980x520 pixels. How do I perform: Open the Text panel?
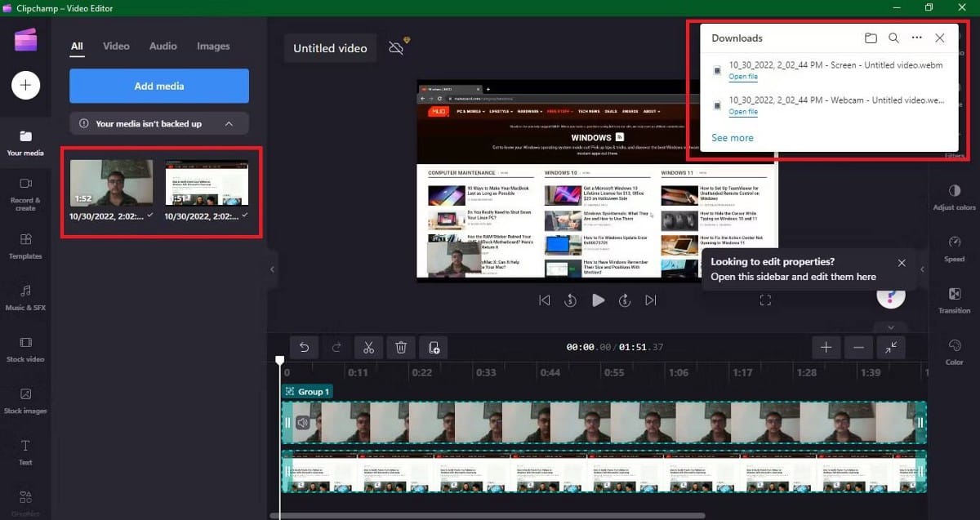25,451
